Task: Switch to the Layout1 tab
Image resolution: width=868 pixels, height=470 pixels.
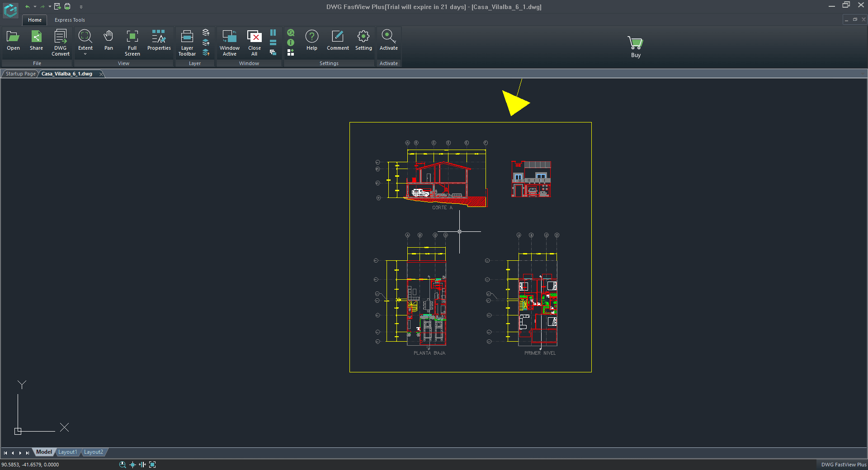Action: point(67,452)
